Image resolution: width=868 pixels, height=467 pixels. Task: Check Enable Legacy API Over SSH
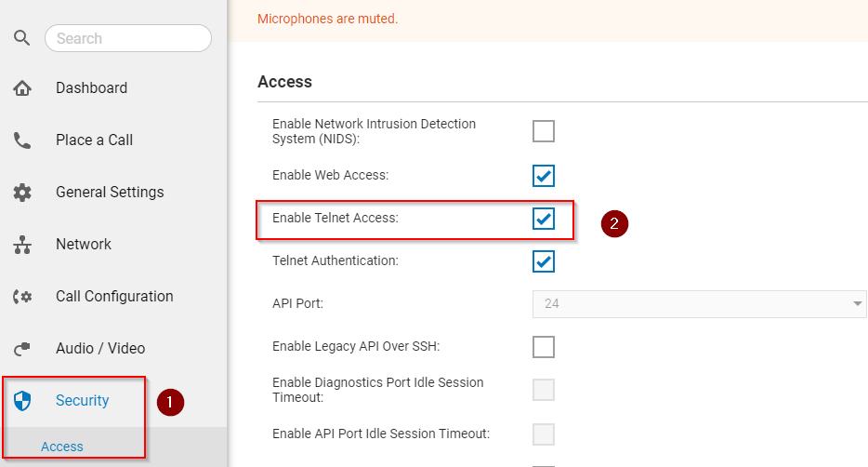[x=544, y=347]
